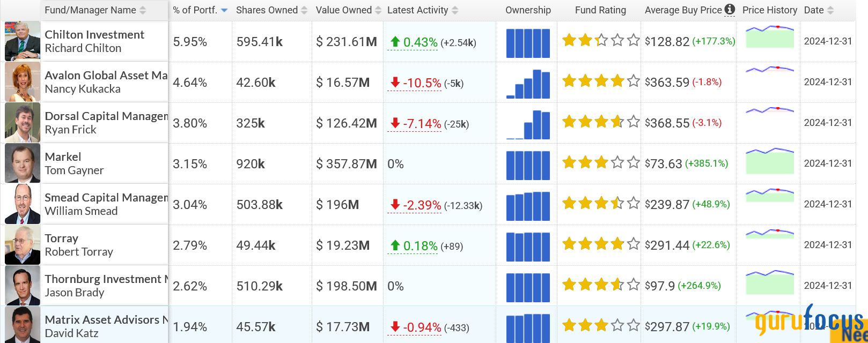The image size is (868, 343).
Task: Click Dorsal's -7.14% latest activity
Action: 415,124
